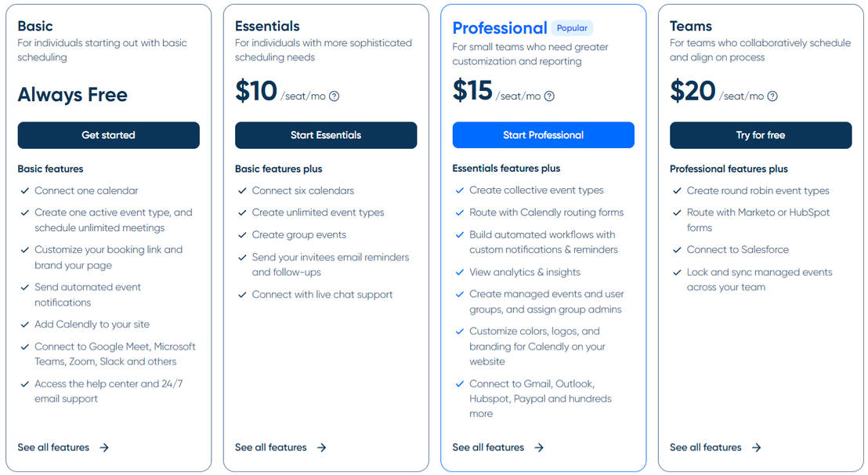The image size is (868, 475).
Task: Open See all features link under Teams
Action: click(706, 448)
